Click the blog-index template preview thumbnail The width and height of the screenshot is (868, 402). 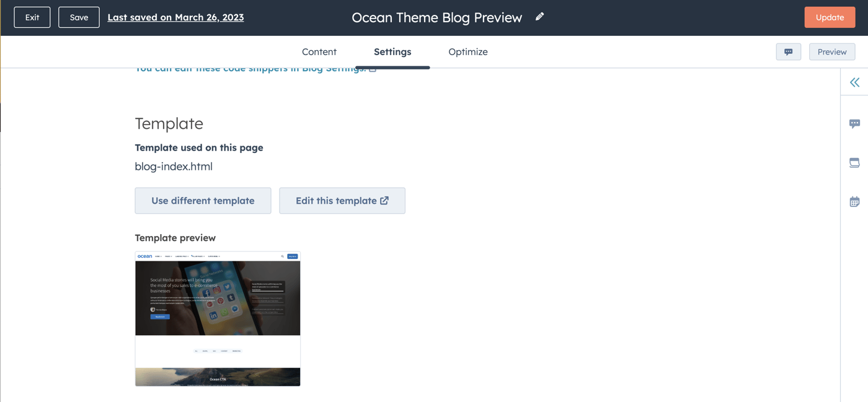point(217,318)
